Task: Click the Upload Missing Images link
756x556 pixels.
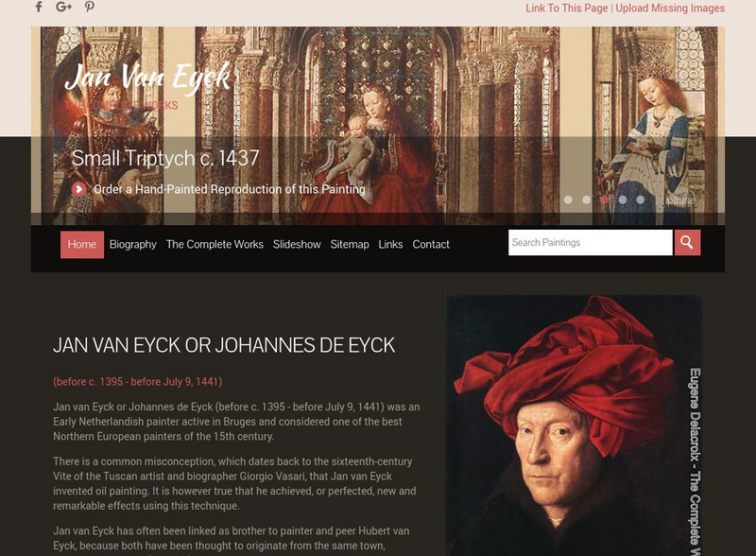Action: coord(670,9)
